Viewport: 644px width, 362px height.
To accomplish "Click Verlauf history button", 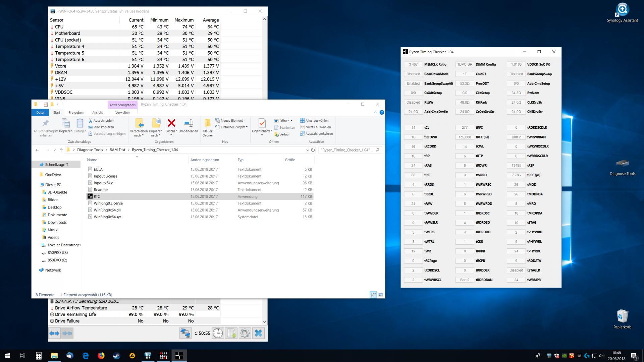I will click(282, 134).
